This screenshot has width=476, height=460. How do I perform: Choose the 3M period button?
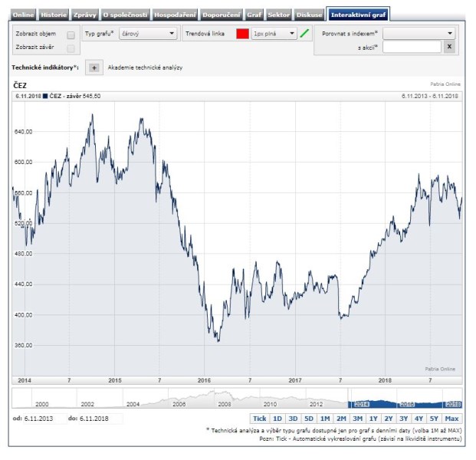pos(356,419)
